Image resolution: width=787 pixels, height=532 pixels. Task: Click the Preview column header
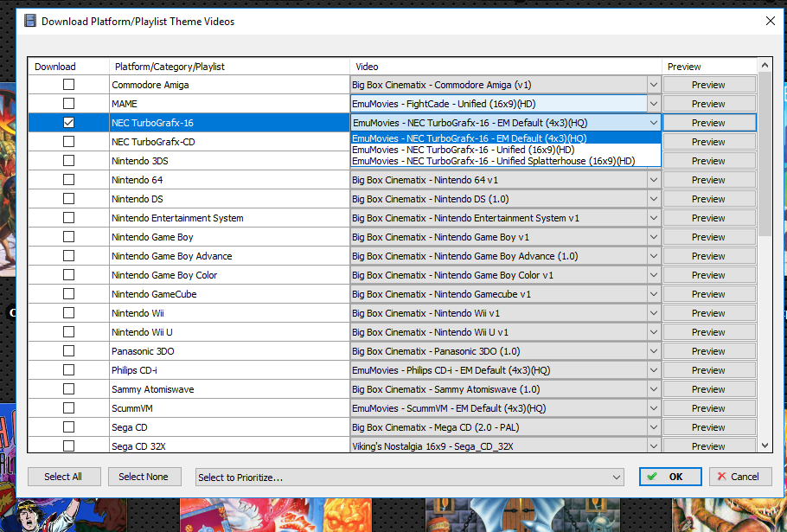(x=710, y=67)
